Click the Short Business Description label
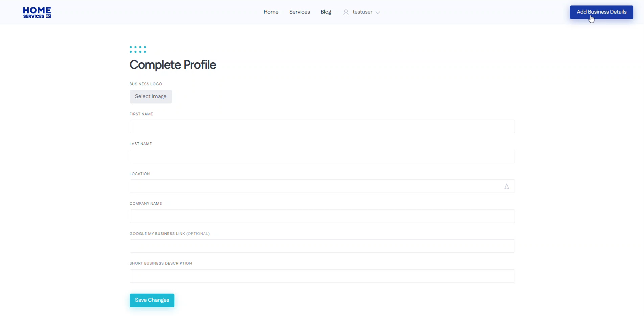Screen dimensions: 644x316 point(161,264)
